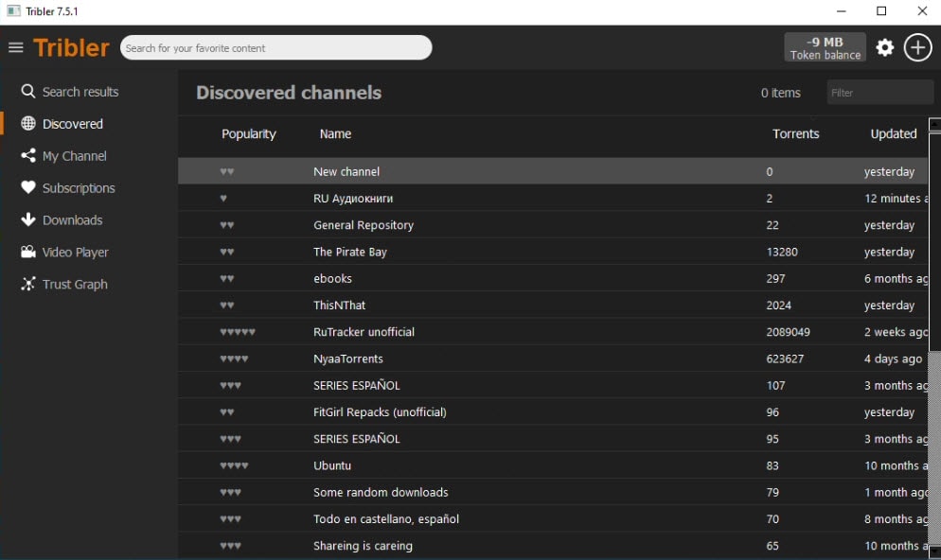This screenshot has width=941, height=560.
Task: Open 'FitGirl Repacks (unofficial)' channel
Action: tap(553, 411)
